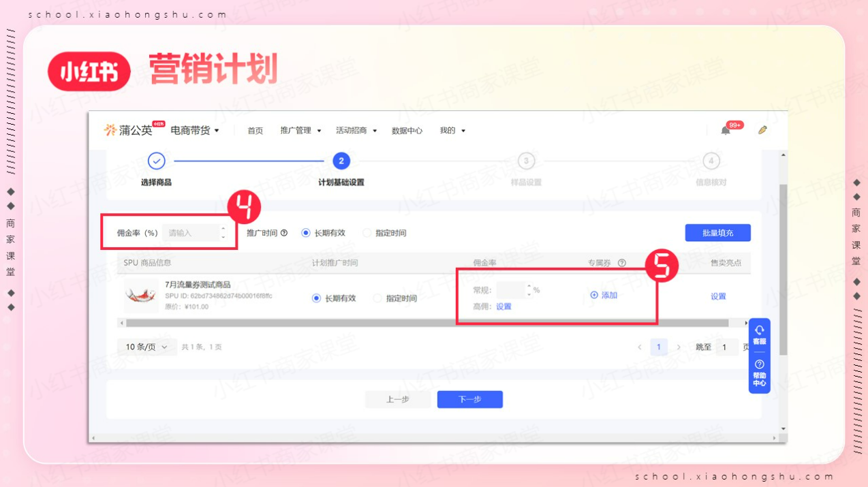Click the page vertical scrollbar

tap(784, 269)
